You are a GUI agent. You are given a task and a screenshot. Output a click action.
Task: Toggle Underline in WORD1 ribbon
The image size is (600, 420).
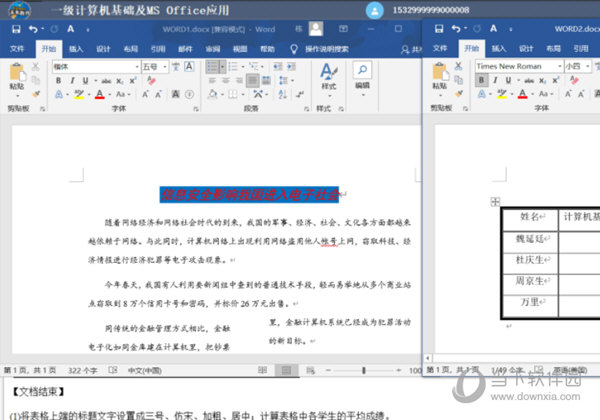(x=85, y=81)
